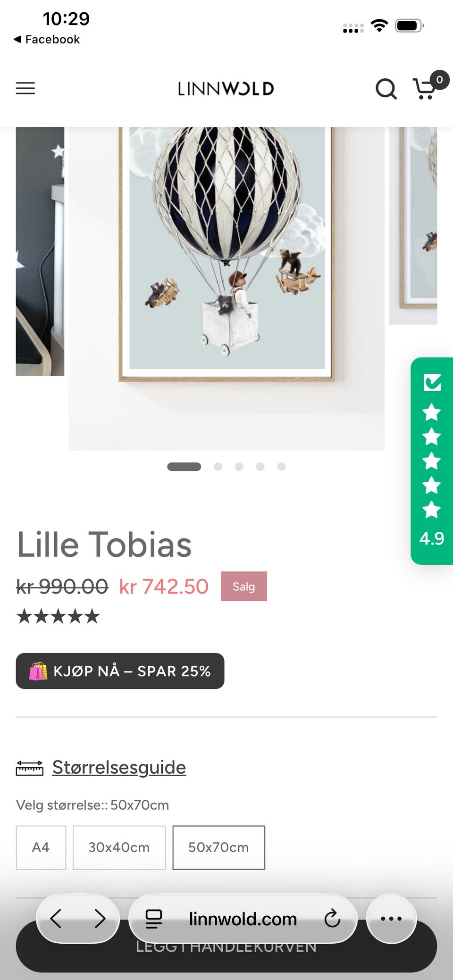Viewport: 453px width, 980px height.
Task: Open the shopping cart icon
Action: (x=425, y=88)
